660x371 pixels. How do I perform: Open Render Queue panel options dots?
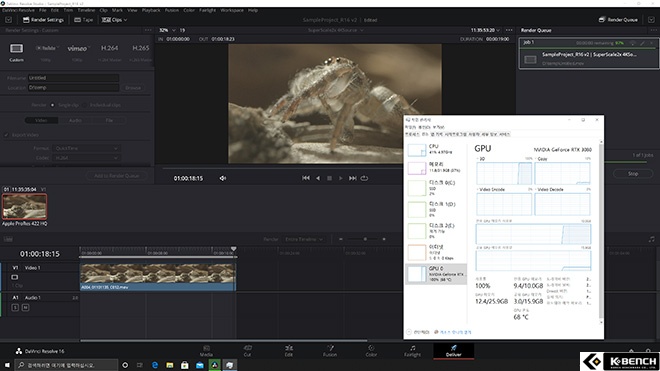click(x=653, y=30)
